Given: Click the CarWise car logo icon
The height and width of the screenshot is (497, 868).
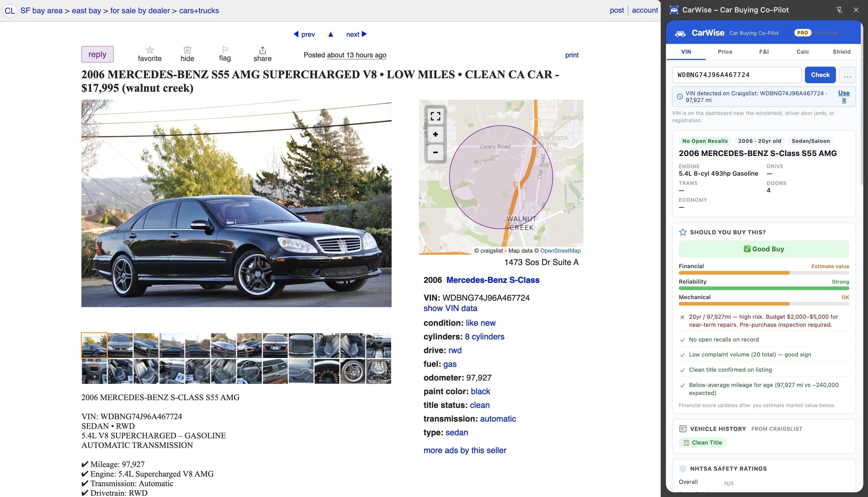Looking at the screenshot, I should click(680, 33).
